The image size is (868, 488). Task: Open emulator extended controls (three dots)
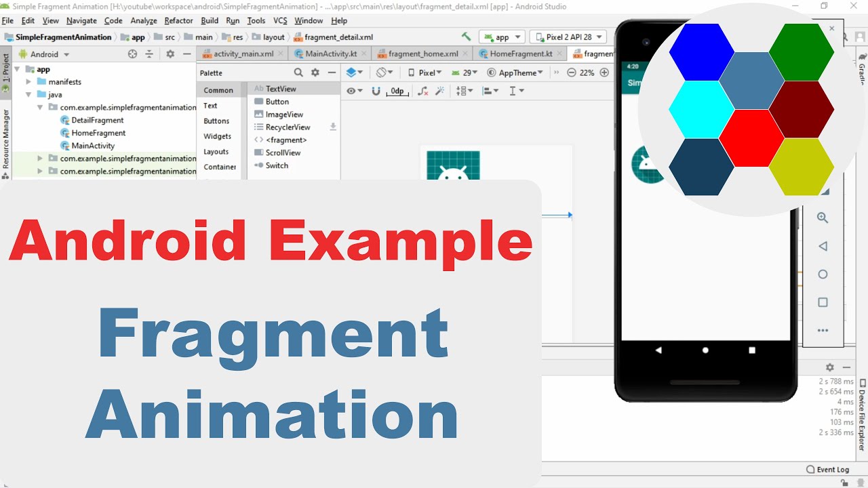823,331
